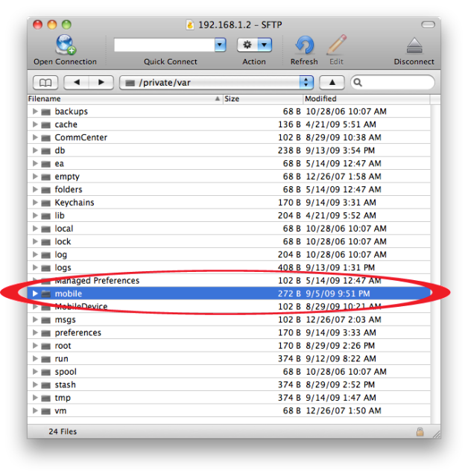Screen dimensions: 468x476
Task: Select the 'MobileDevice' folder name
Action: tap(81, 307)
